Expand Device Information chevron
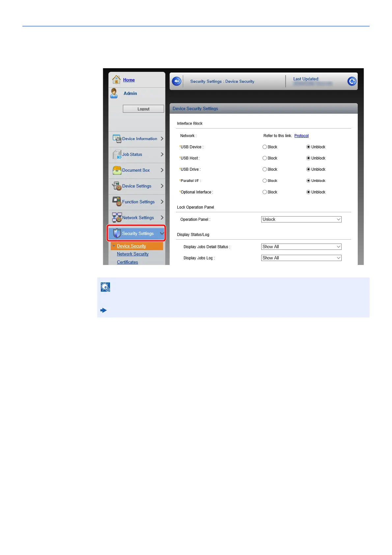Viewport: 392px width, 555px height. [162, 139]
